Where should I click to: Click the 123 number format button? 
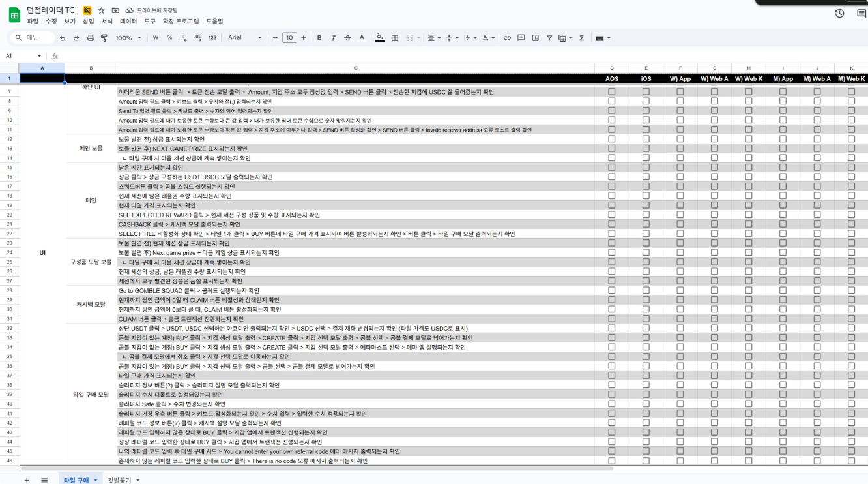click(x=212, y=38)
